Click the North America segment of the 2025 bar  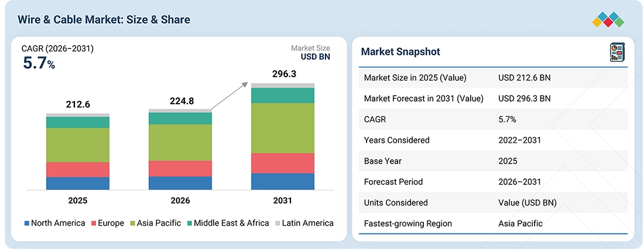tap(78, 183)
